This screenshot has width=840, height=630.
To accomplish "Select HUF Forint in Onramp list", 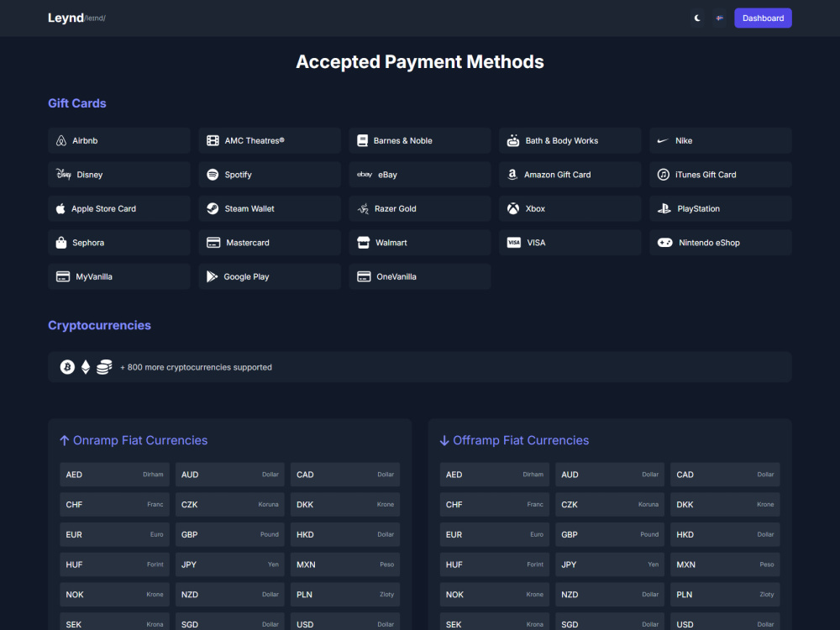I will pos(114,564).
